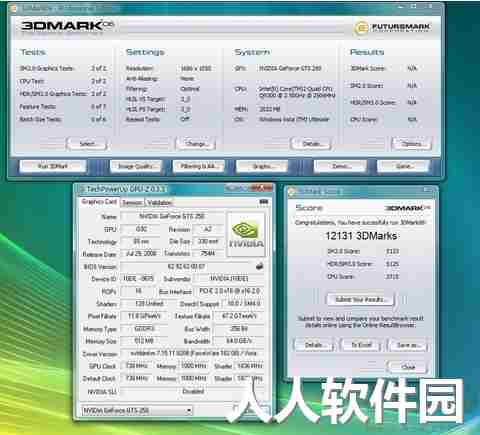
Task: Click the GPU Clock MHz field
Action: [x=137, y=366]
